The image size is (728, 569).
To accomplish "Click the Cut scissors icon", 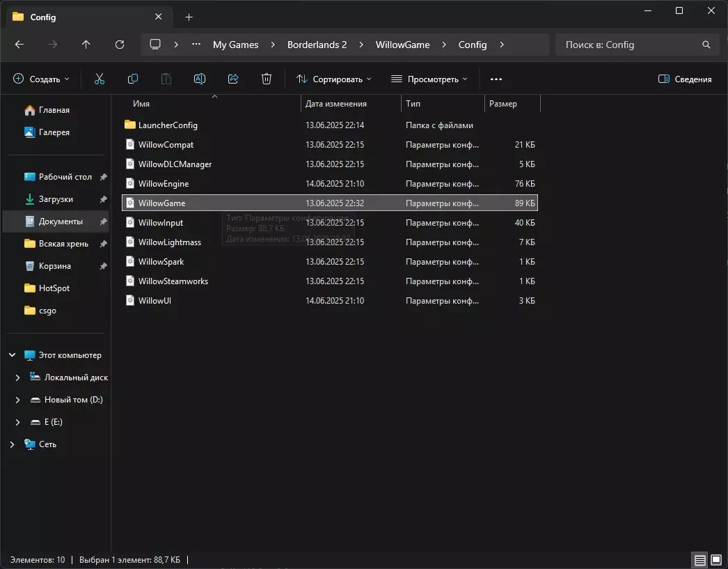I will (x=99, y=79).
